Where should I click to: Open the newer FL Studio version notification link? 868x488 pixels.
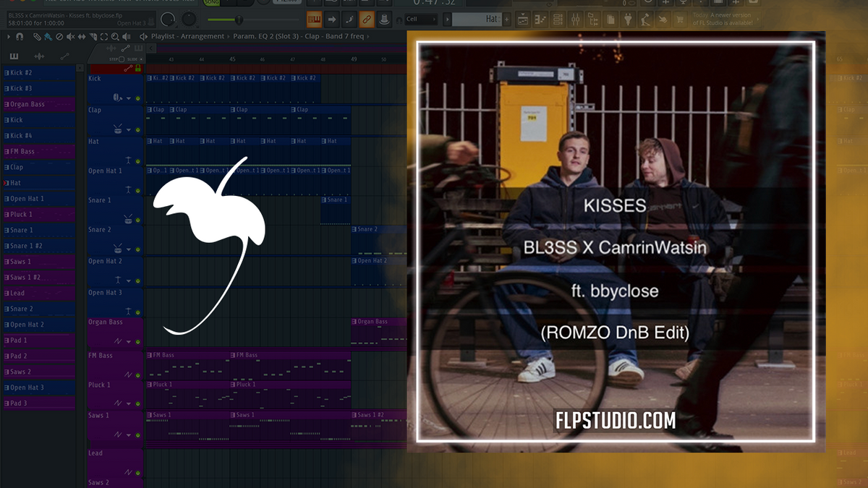coord(723,19)
